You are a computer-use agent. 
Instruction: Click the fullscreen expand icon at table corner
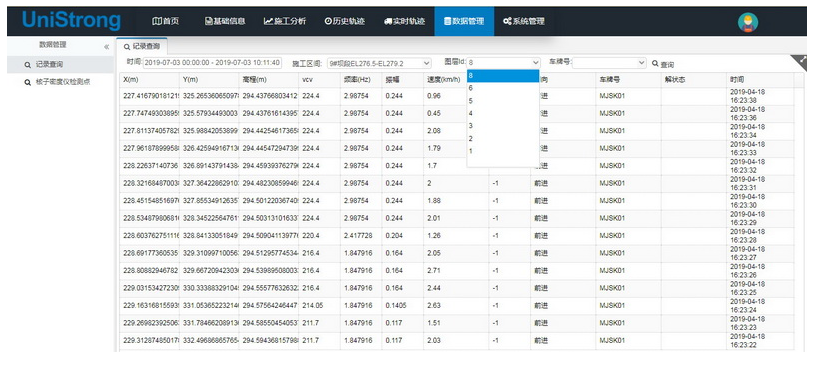pyautogui.click(x=799, y=61)
